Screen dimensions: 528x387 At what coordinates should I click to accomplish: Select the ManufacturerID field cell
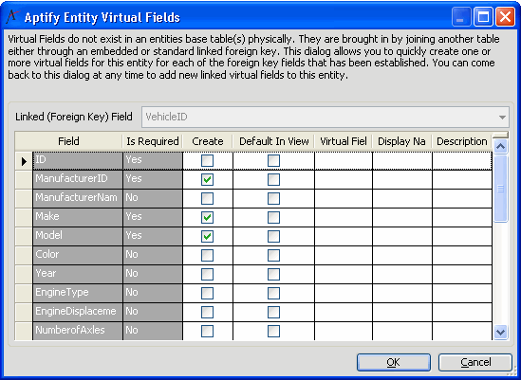(x=78, y=180)
